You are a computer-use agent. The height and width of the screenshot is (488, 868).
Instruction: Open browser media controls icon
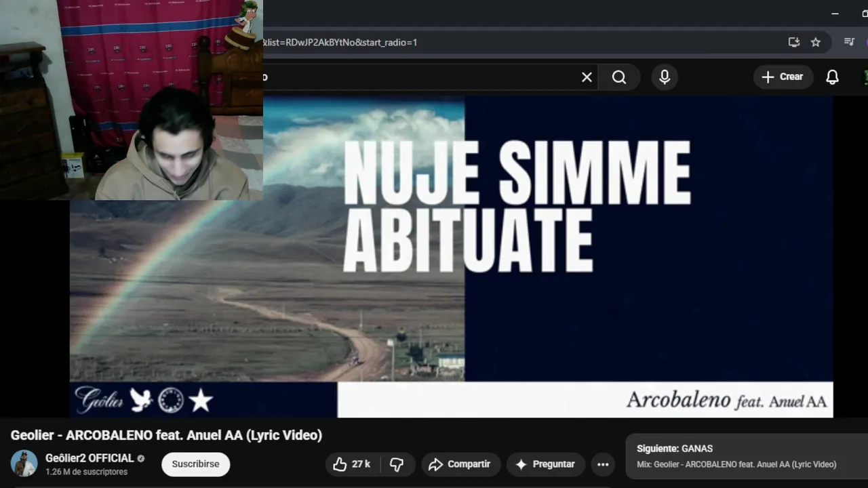tap(849, 42)
